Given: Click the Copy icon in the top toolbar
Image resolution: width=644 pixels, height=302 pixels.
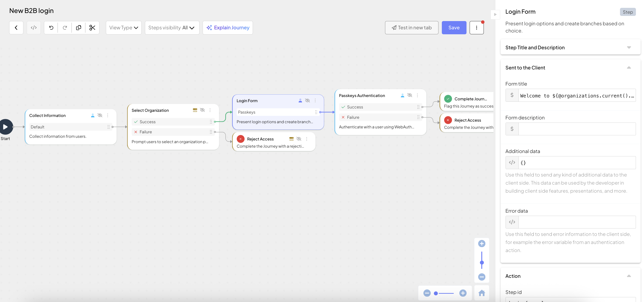Looking at the screenshot, I should pos(79,28).
